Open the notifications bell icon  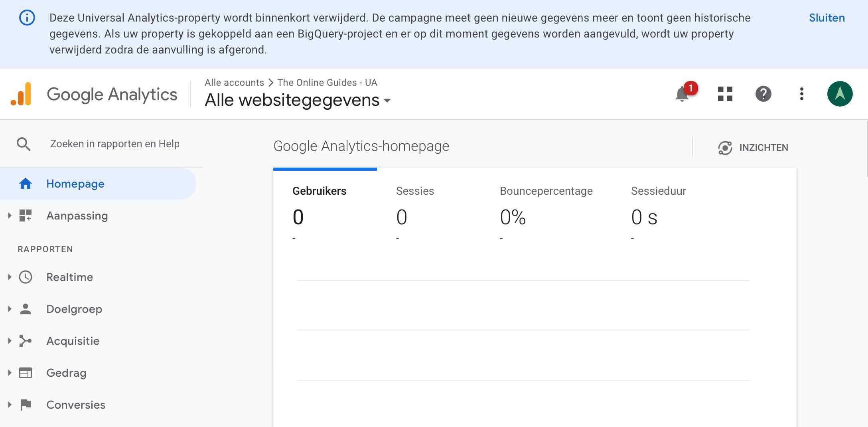(683, 94)
